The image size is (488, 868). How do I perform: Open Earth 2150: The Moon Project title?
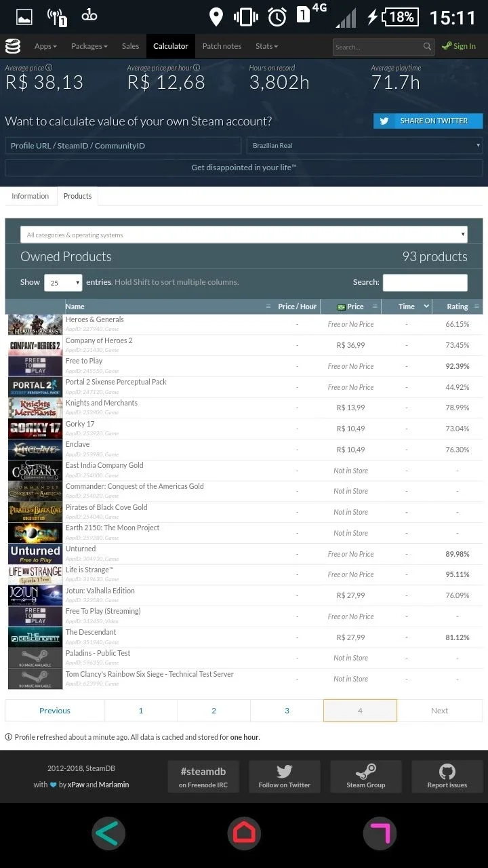pos(113,528)
